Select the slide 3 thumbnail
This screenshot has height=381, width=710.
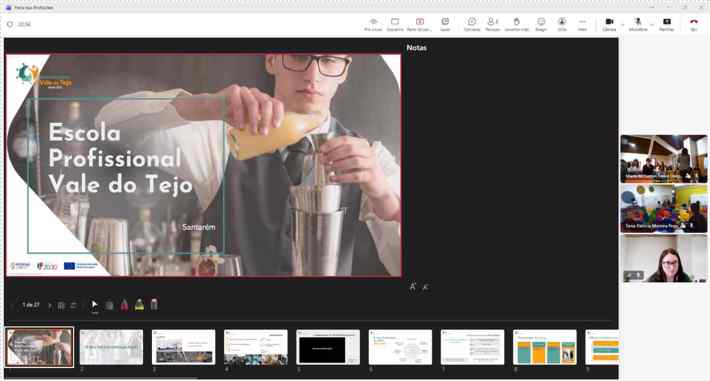point(183,347)
